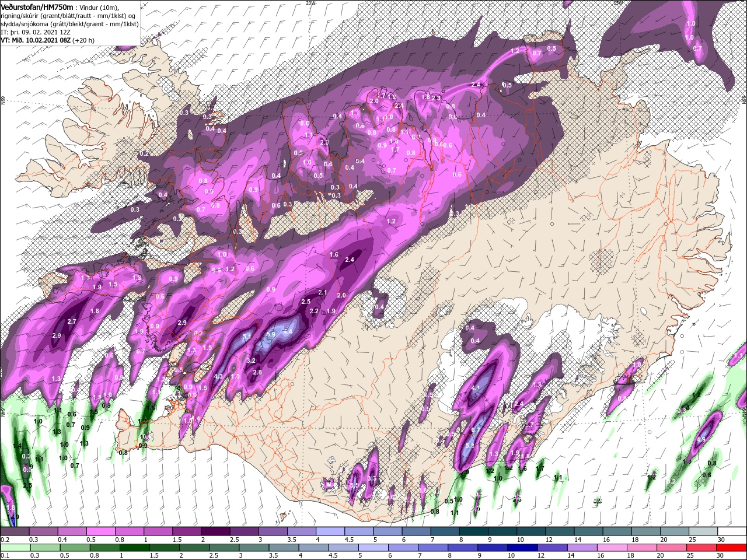This screenshot has height=560, width=747.
Task: Click the 6.7 precipitation value on the map
Action: tap(475, 430)
